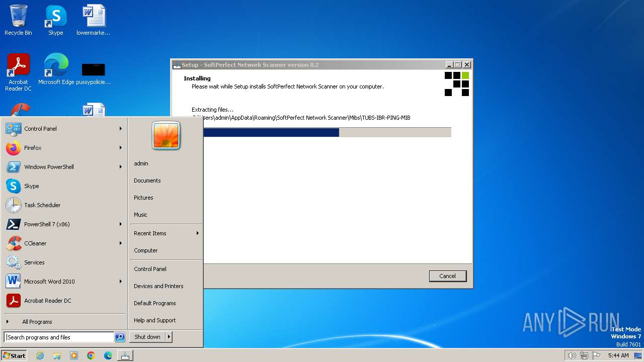The width and height of the screenshot is (644, 362).
Task: Click the volume speaker tray icon
Action: [572, 355]
